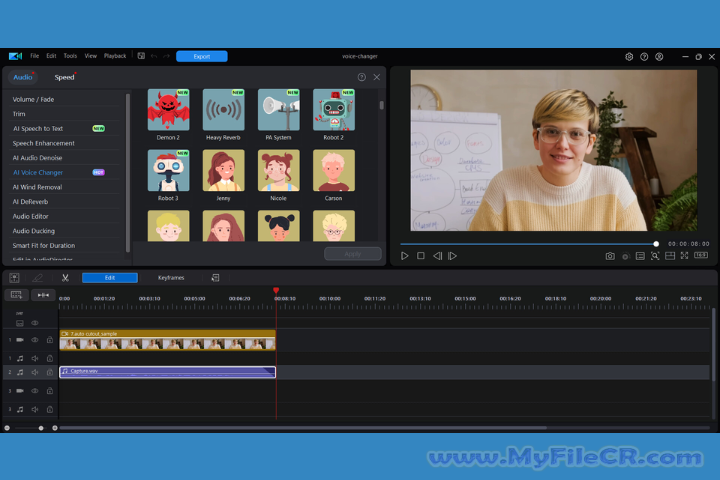Click the save project icon

(x=141, y=56)
